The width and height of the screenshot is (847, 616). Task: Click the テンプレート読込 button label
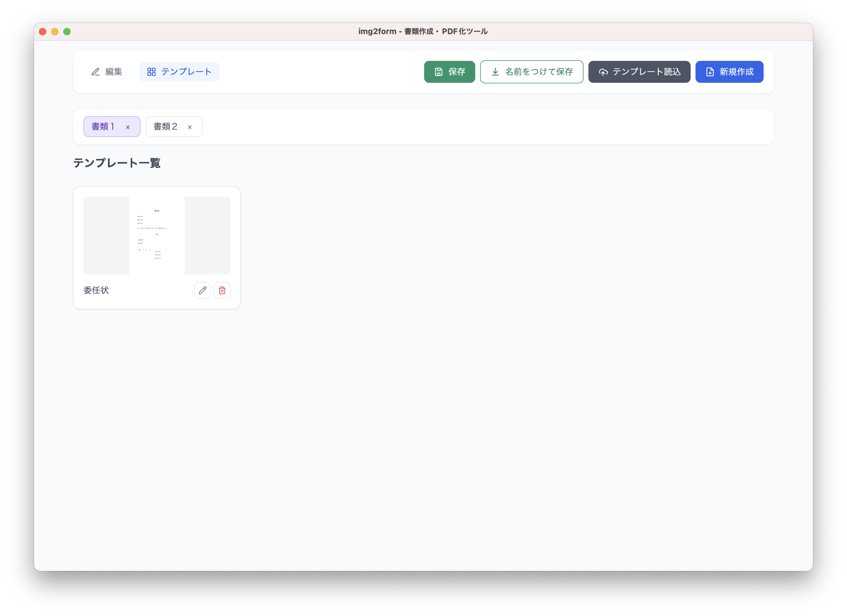646,72
